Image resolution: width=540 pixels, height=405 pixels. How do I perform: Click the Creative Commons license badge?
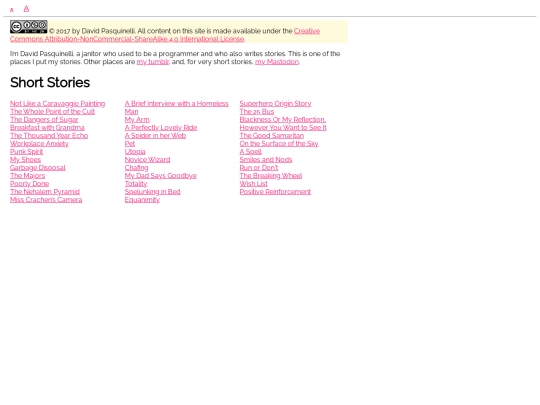29,27
